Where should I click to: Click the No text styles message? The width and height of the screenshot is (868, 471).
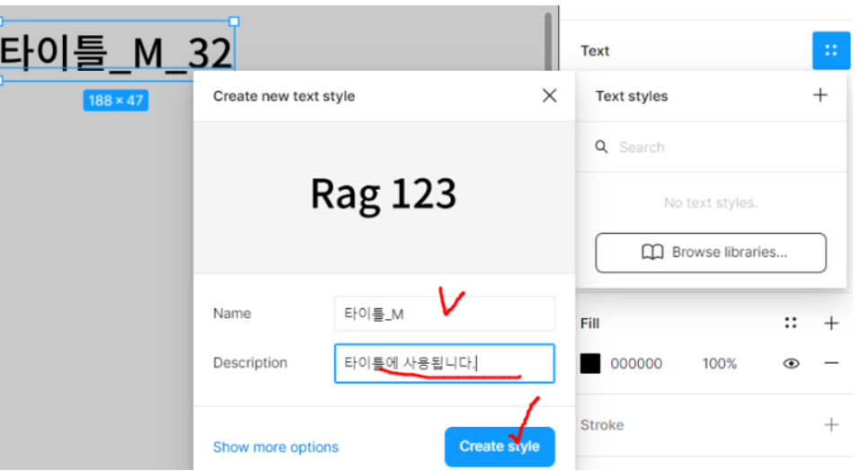click(711, 202)
